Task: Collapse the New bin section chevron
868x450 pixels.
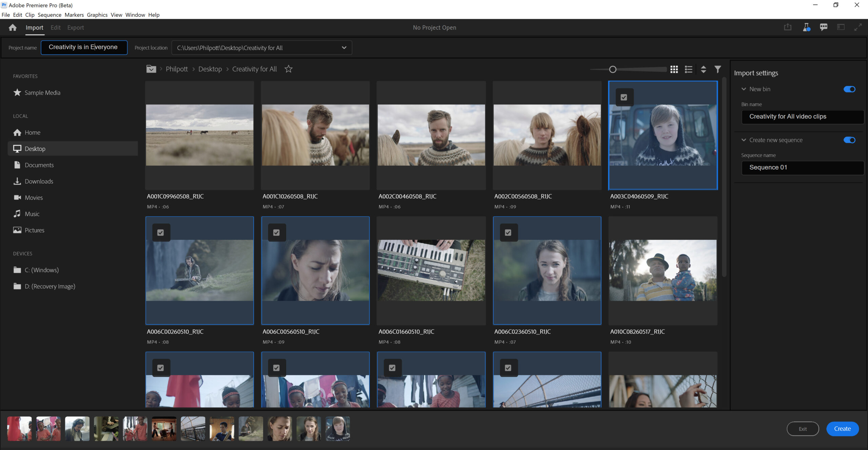Action: coord(744,89)
